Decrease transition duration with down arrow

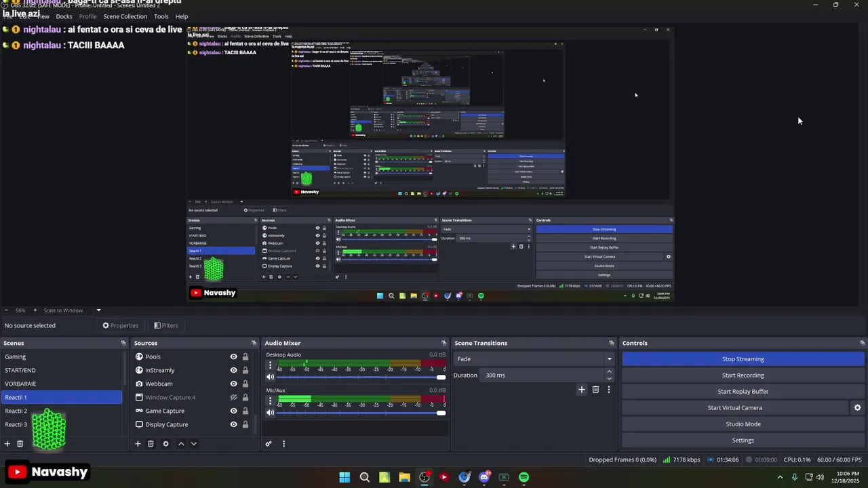[609, 378]
